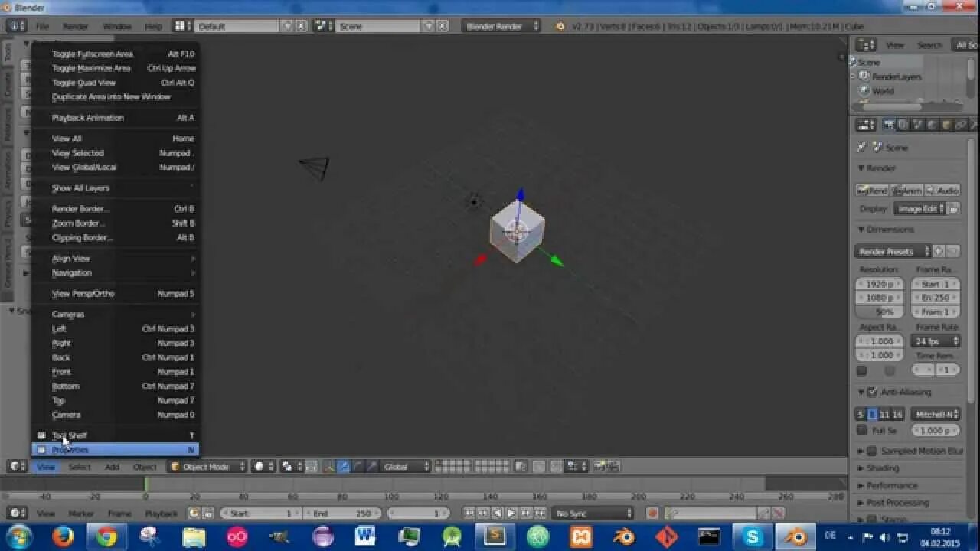Select the translate manipulator arrow icon
Screen dimensions: 980x551
point(344,467)
